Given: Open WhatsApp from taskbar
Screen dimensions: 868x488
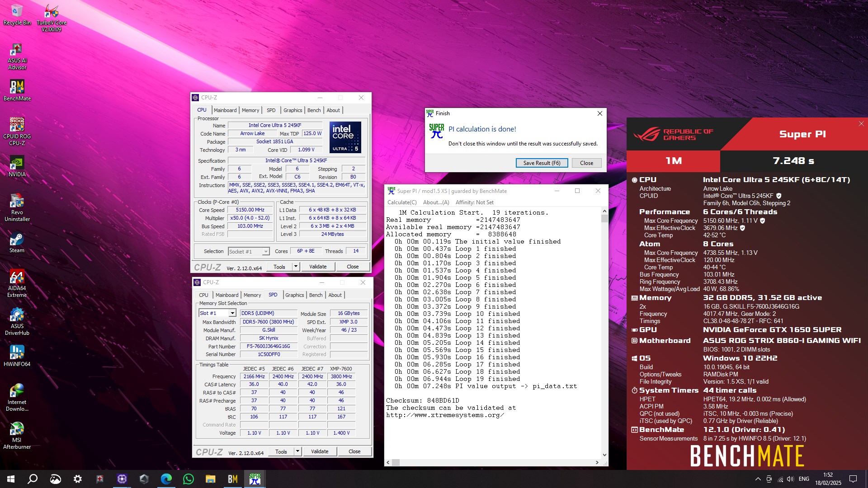Looking at the screenshot, I should 189,479.
